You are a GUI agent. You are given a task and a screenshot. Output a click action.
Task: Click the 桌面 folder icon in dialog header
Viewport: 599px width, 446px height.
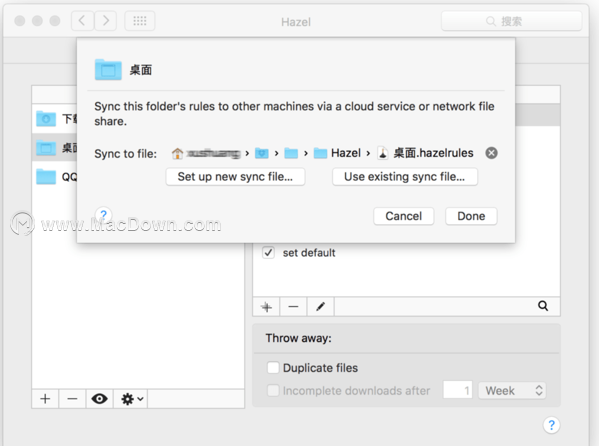coord(108,70)
